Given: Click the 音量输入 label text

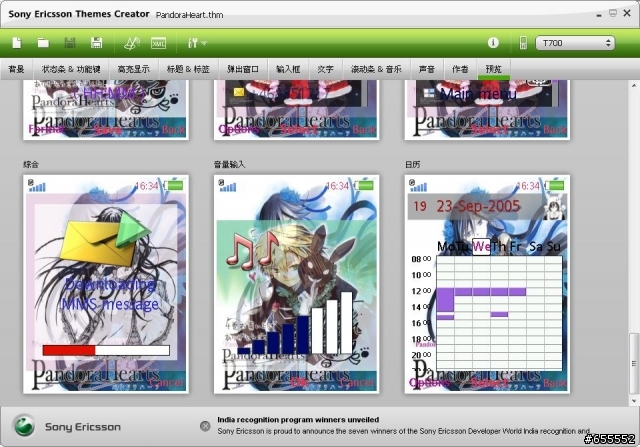Looking at the screenshot, I should click(x=229, y=165).
